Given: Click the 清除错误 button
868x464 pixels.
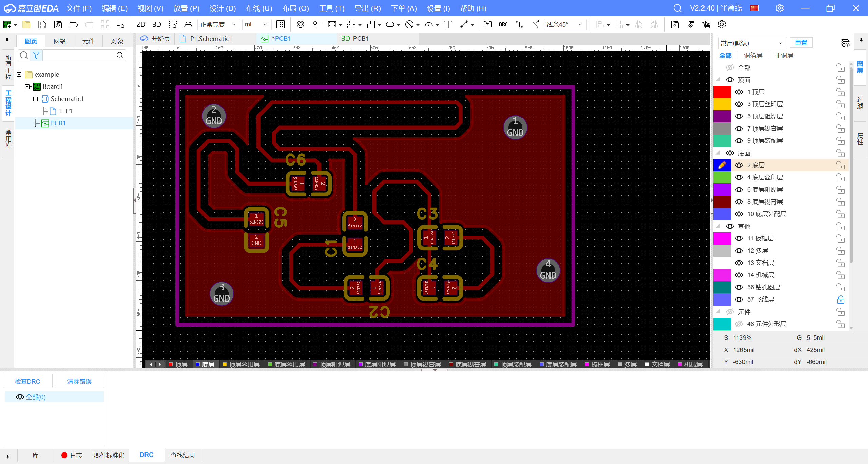Looking at the screenshot, I should click(79, 381).
